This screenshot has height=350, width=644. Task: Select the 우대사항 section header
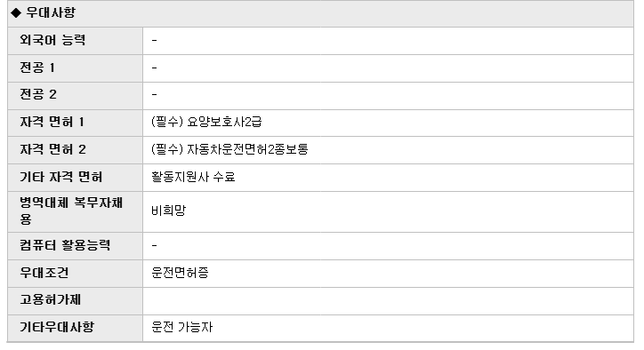pos(320,13)
